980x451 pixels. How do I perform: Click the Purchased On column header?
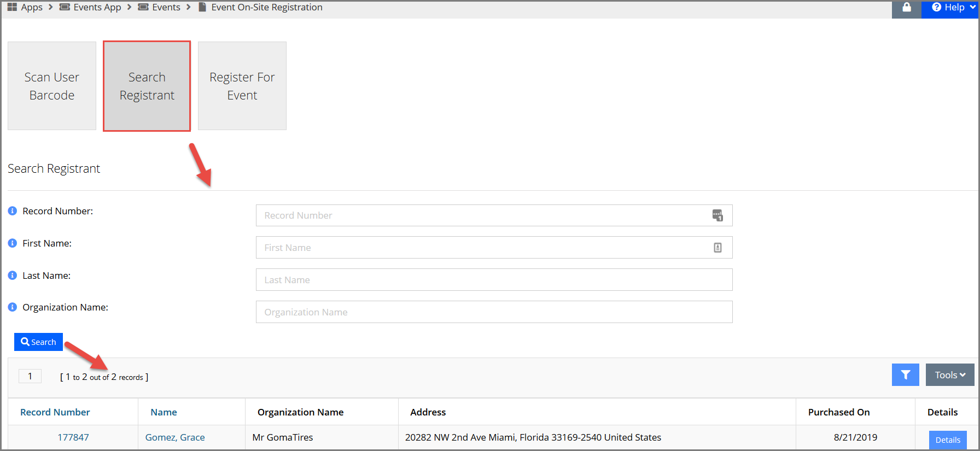[839, 412]
